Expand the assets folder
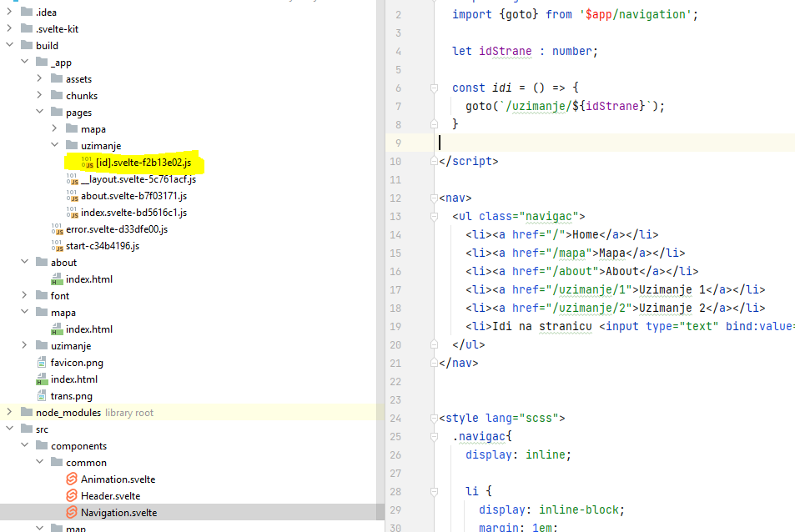The width and height of the screenshot is (795, 532). click(x=38, y=78)
